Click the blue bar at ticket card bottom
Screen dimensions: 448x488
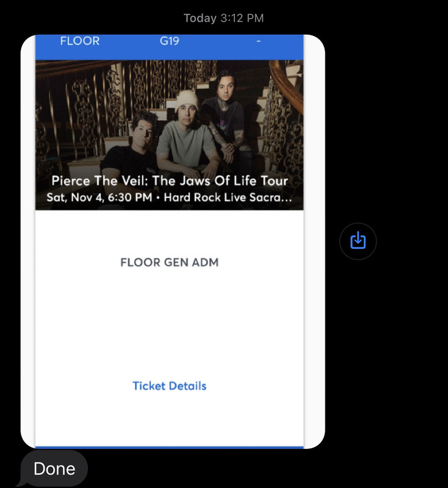(169, 448)
